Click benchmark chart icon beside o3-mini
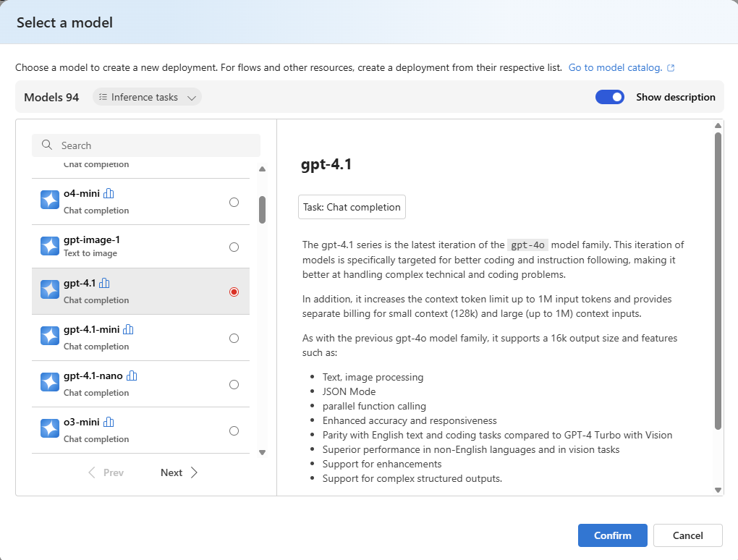This screenshot has height=560, width=738. point(109,422)
